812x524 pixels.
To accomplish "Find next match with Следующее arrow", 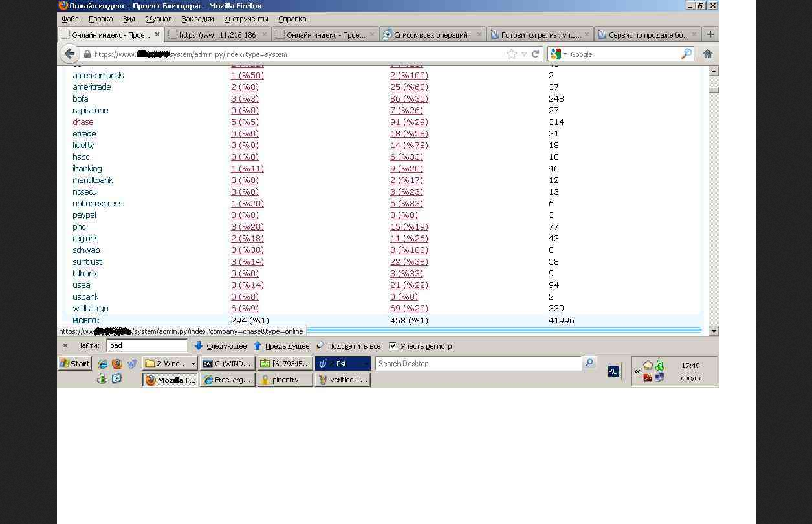I will click(221, 346).
